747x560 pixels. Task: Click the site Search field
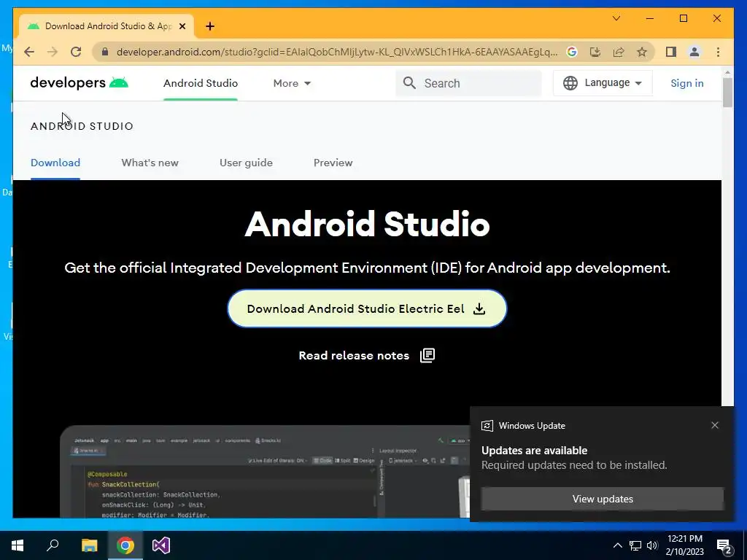pos(468,83)
